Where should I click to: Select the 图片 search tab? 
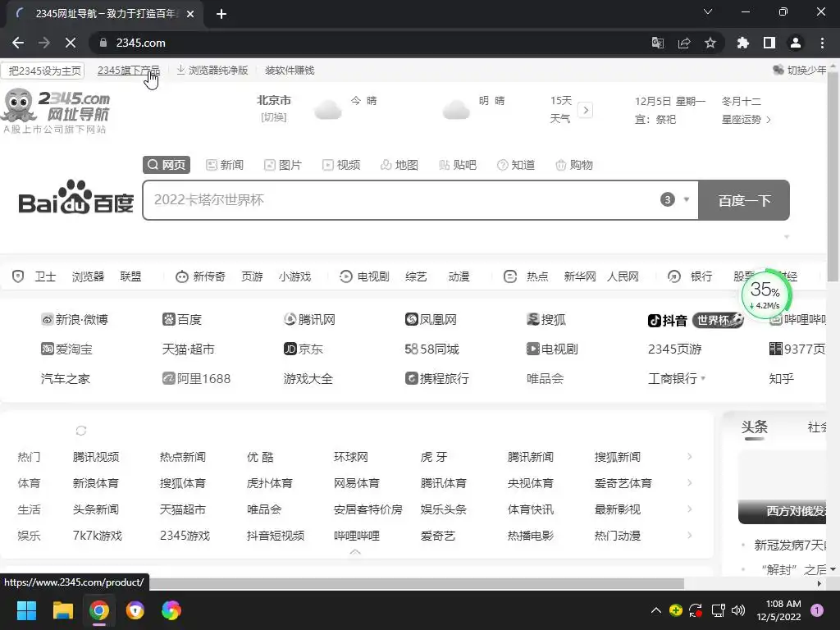point(283,165)
